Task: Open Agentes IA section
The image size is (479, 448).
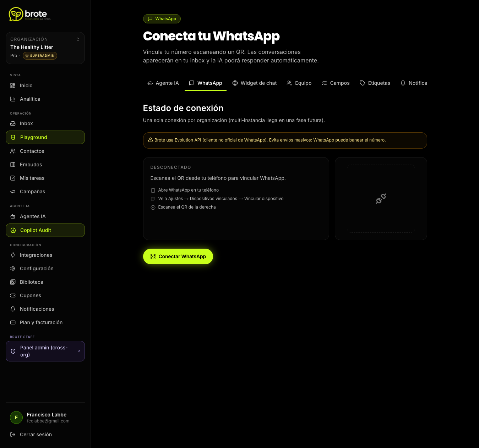Action: pyautogui.click(x=45, y=216)
